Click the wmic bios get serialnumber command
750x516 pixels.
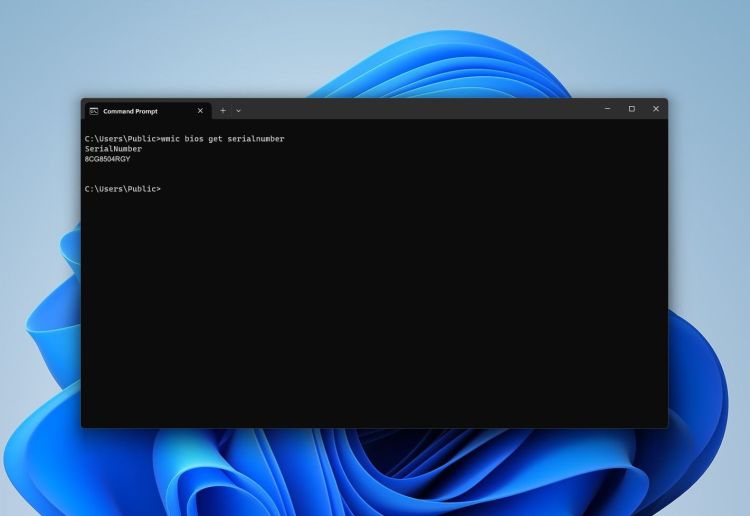click(x=222, y=139)
